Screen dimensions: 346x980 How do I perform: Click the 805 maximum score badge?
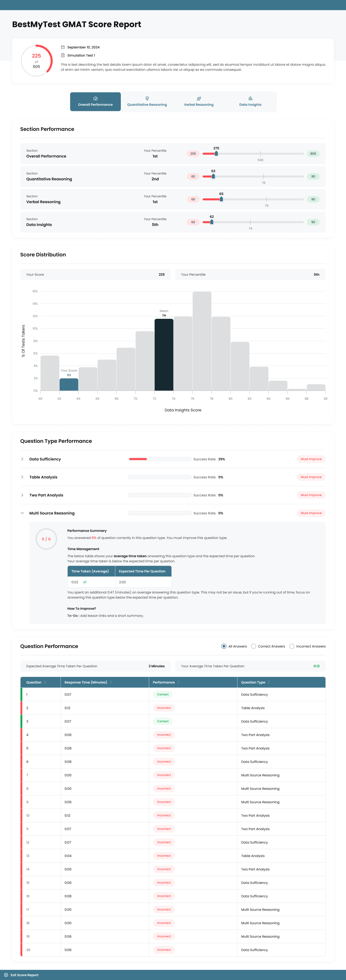pos(313,154)
